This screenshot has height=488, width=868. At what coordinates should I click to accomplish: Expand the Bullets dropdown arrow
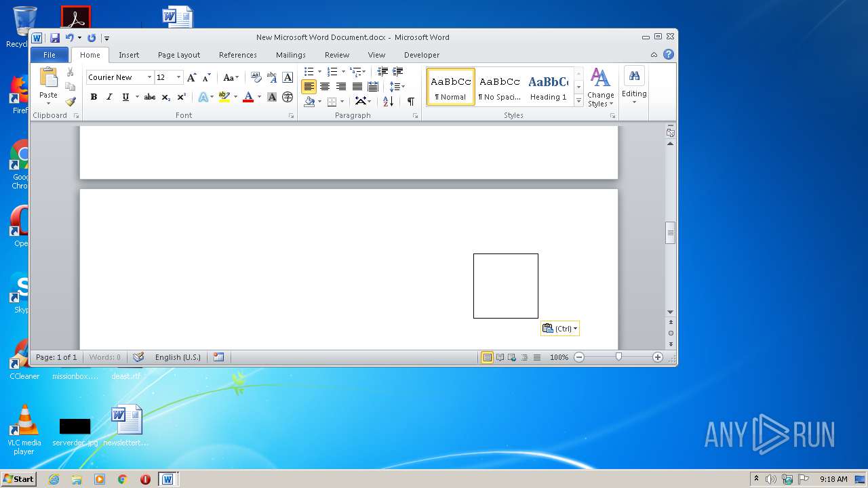click(x=319, y=71)
